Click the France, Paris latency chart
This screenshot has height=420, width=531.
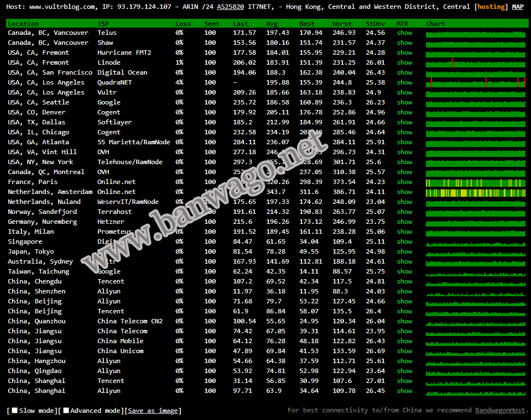(475, 182)
